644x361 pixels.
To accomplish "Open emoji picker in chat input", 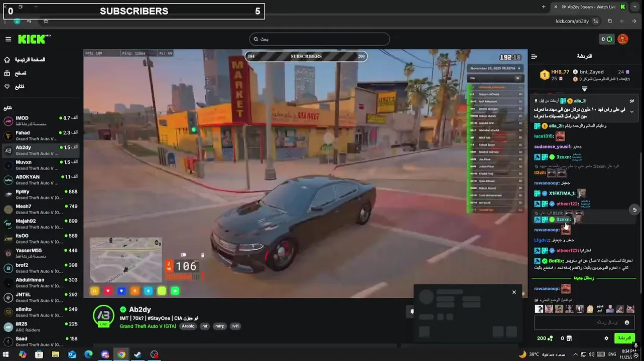I will pos(626,322).
